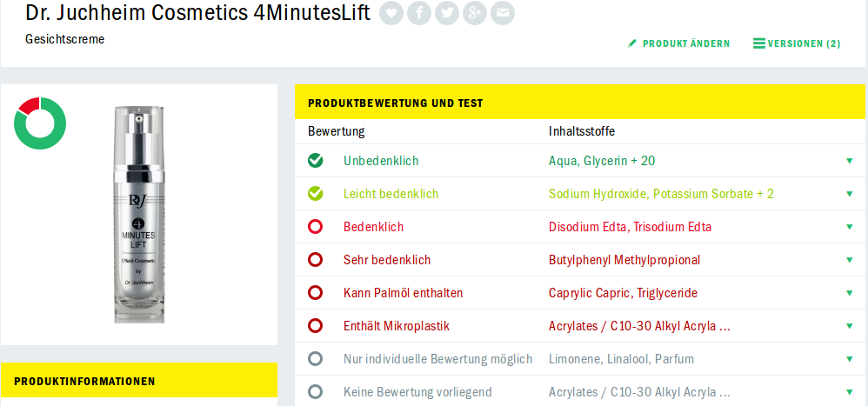Expand the Unbedenklich ingredients arrow
The height and width of the screenshot is (406, 868).
[850, 161]
